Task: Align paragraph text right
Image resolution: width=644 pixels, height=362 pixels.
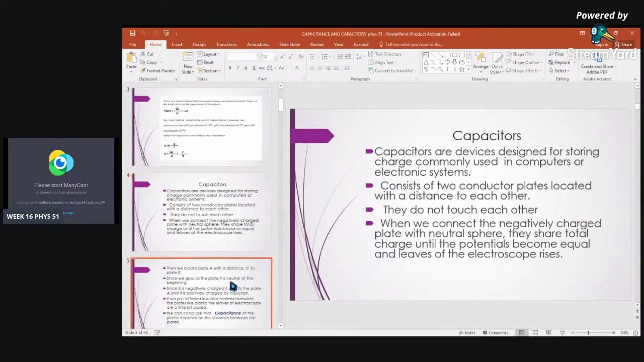Action: pyautogui.click(x=328, y=68)
